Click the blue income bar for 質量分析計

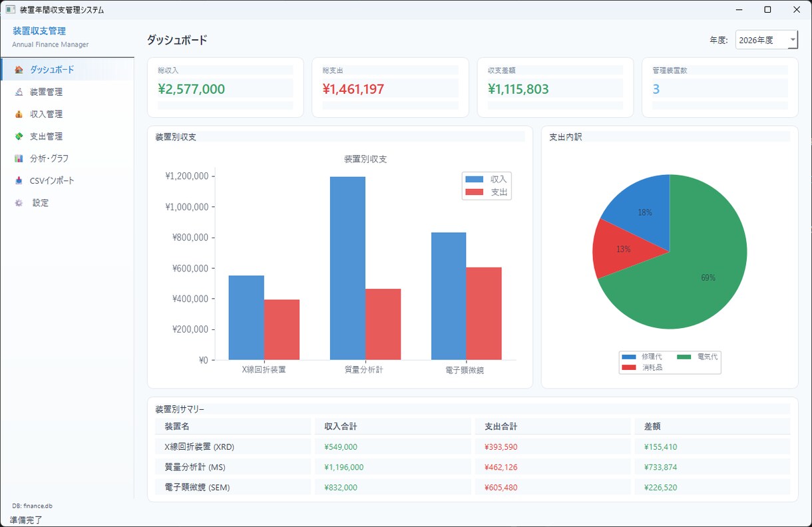347,268
